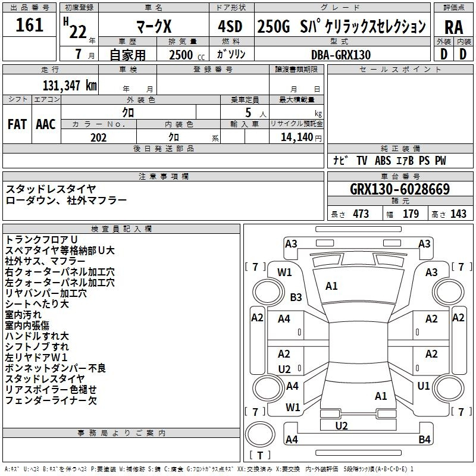
Task: Click the AAC air conditioner cell
Action: click(46, 124)
